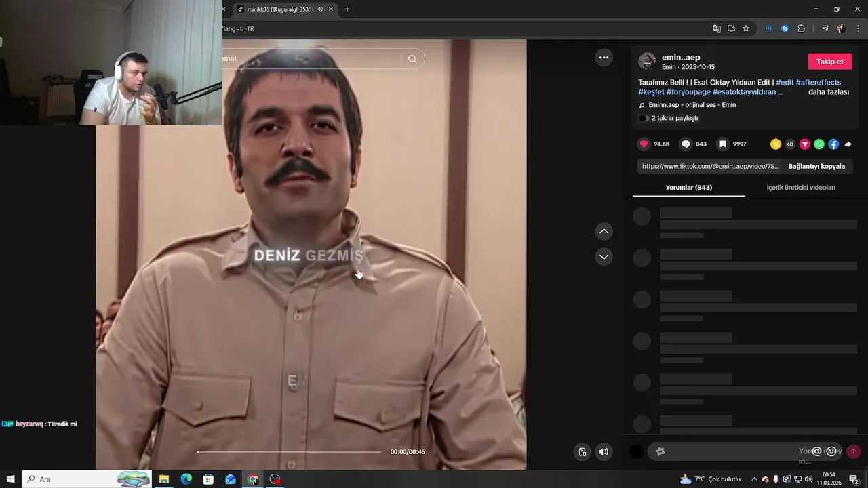Image resolution: width=868 pixels, height=488 pixels.
Task: Get embed code with the </> icon
Action: click(x=790, y=144)
